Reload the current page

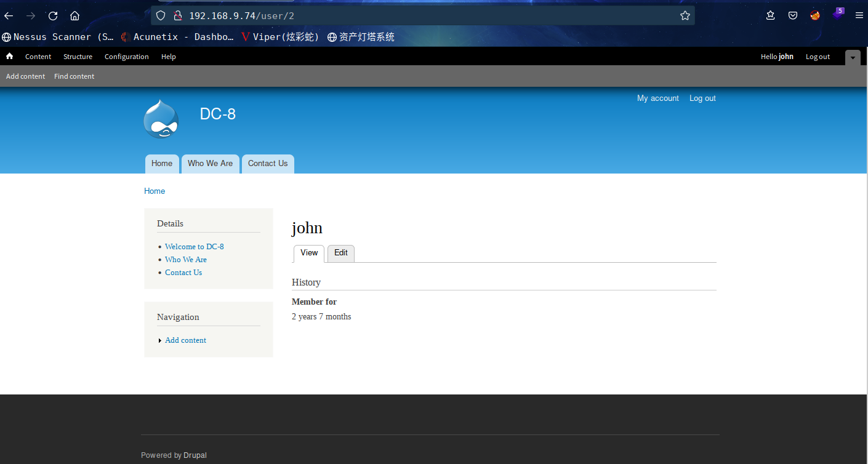[53, 16]
